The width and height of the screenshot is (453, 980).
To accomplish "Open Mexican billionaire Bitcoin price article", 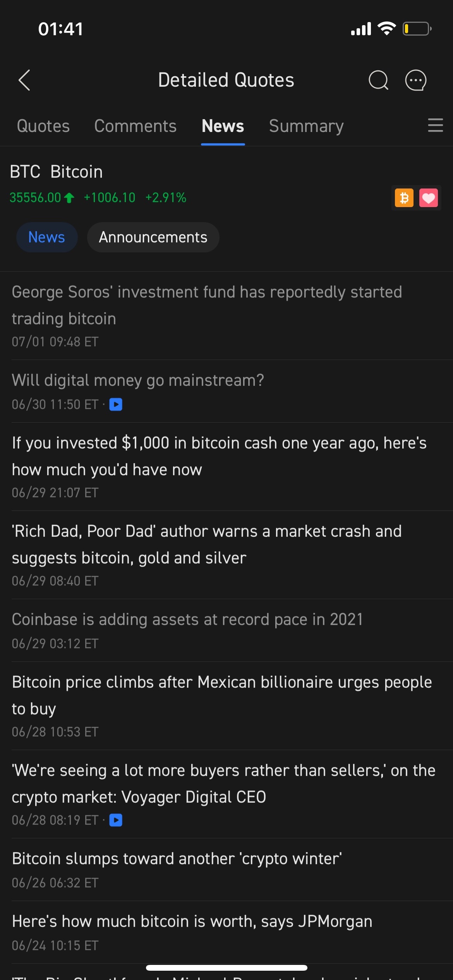I will pyautogui.click(x=221, y=696).
